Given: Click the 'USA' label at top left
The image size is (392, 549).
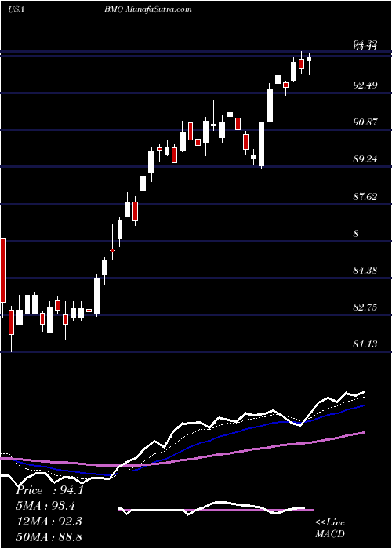Looking at the screenshot, I should (16, 9).
